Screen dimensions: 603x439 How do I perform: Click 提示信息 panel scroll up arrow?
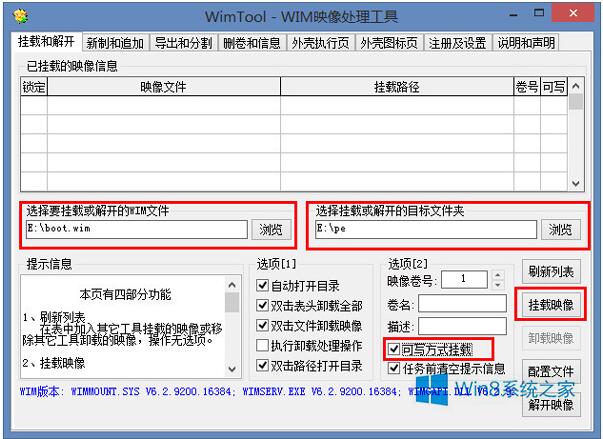point(232,285)
